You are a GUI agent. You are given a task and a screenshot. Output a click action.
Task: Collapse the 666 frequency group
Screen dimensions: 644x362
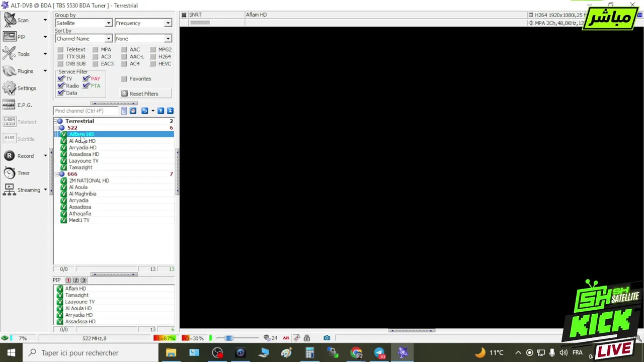(x=56, y=174)
